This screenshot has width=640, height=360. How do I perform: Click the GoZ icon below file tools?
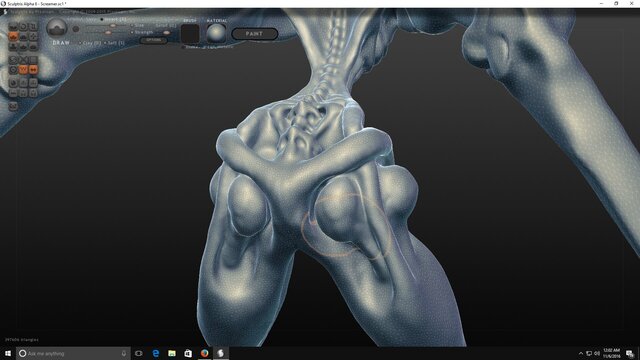[13, 107]
